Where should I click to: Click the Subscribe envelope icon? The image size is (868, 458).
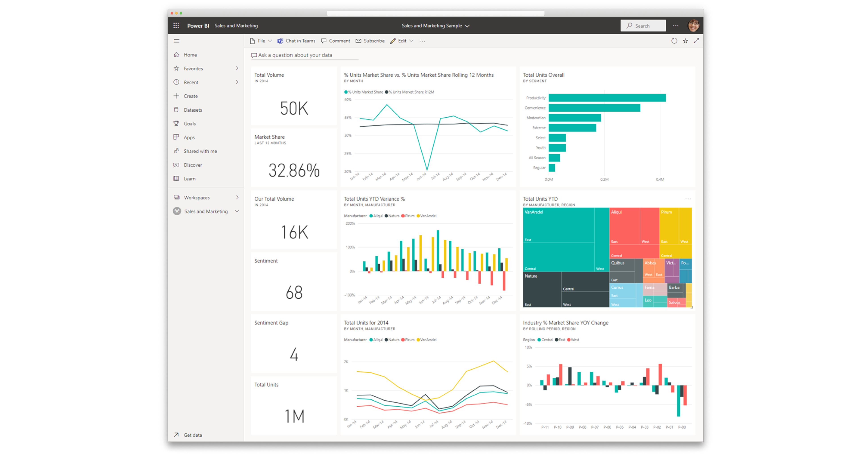[x=359, y=41]
